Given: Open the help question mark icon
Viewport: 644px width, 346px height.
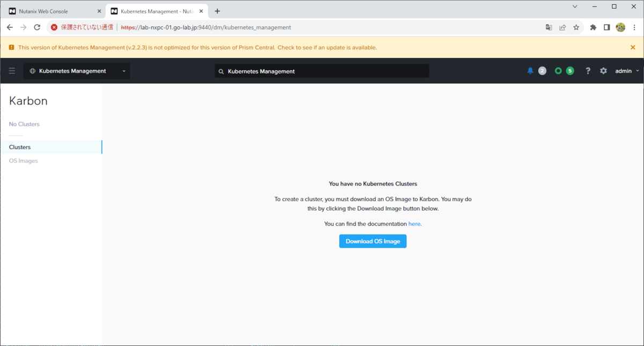Looking at the screenshot, I should (x=588, y=71).
